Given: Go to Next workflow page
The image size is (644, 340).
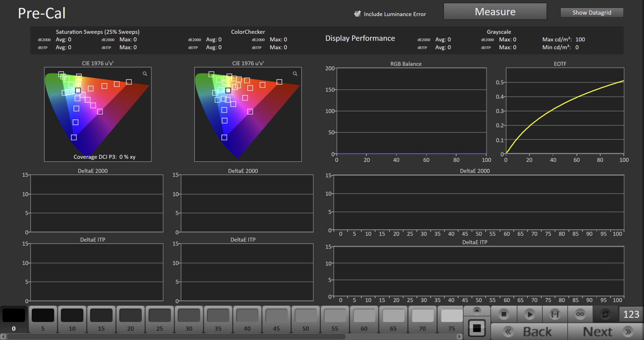Looking at the screenshot, I should click(x=605, y=332).
